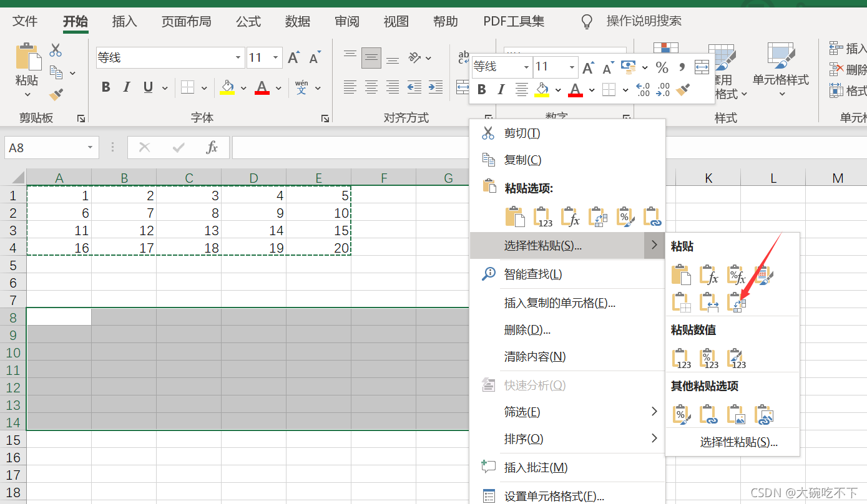Screen dimensions: 867x504
Task: Toggle middle vertical align in the ribbon
Action: point(371,59)
